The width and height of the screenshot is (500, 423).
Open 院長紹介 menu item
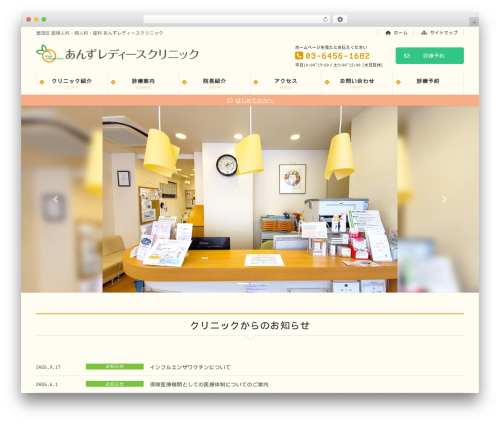click(214, 83)
